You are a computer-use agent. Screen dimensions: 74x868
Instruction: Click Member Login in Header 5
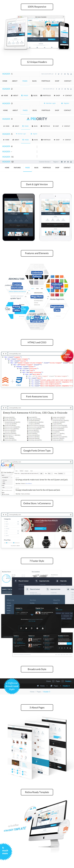(21, 134)
